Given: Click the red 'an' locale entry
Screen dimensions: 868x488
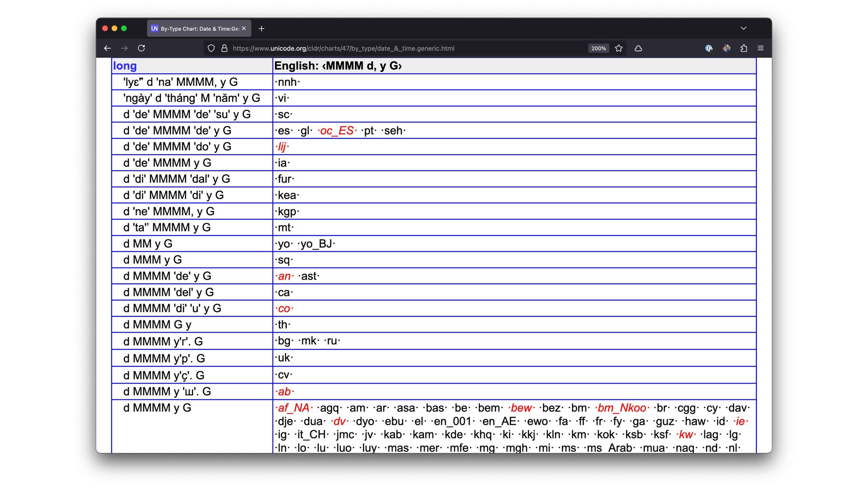Looking at the screenshot, I should click(284, 276).
